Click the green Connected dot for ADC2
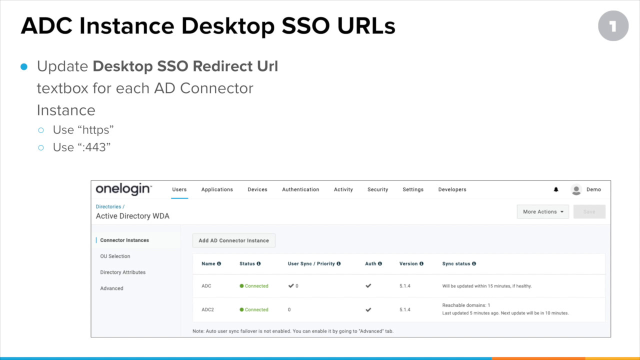This screenshot has height=360, width=640. [242, 310]
